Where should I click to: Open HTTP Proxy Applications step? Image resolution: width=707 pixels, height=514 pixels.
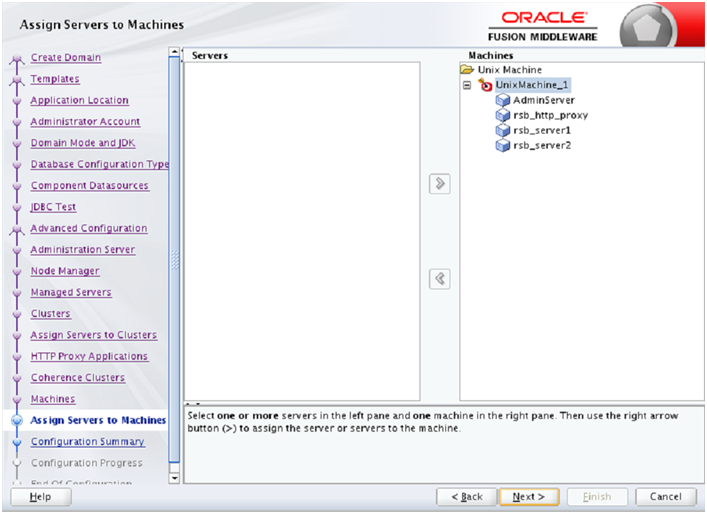(x=89, y=356)
